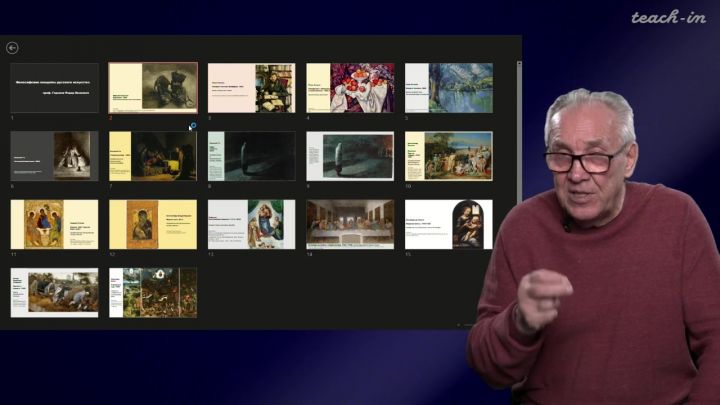
Task: Open slide 3 with the seated man portrait
Action: (251, 88)
